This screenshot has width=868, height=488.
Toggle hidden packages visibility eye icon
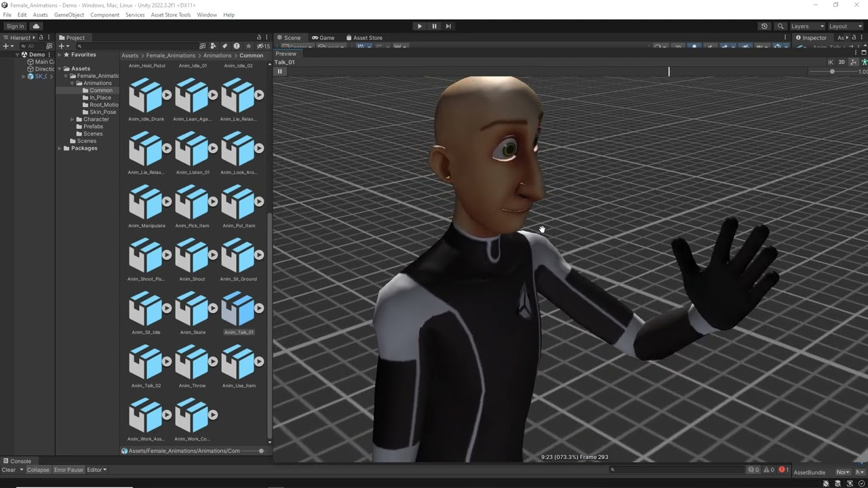[x=262, y=46]
